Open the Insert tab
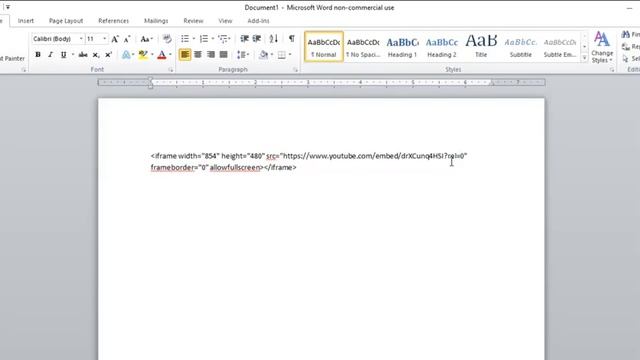The image size is (640, 360). point(26,21)
